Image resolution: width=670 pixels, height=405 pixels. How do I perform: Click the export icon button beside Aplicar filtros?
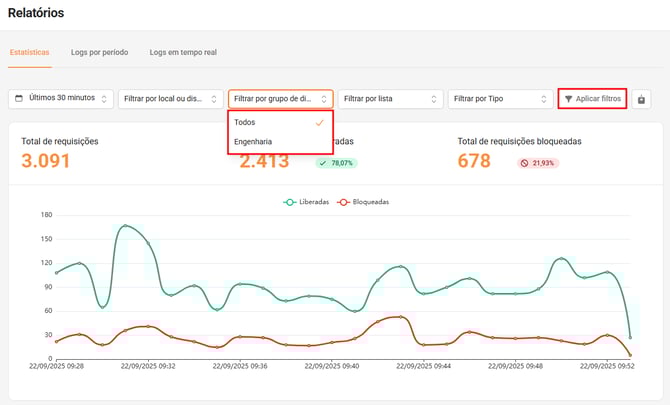[641, 99]
